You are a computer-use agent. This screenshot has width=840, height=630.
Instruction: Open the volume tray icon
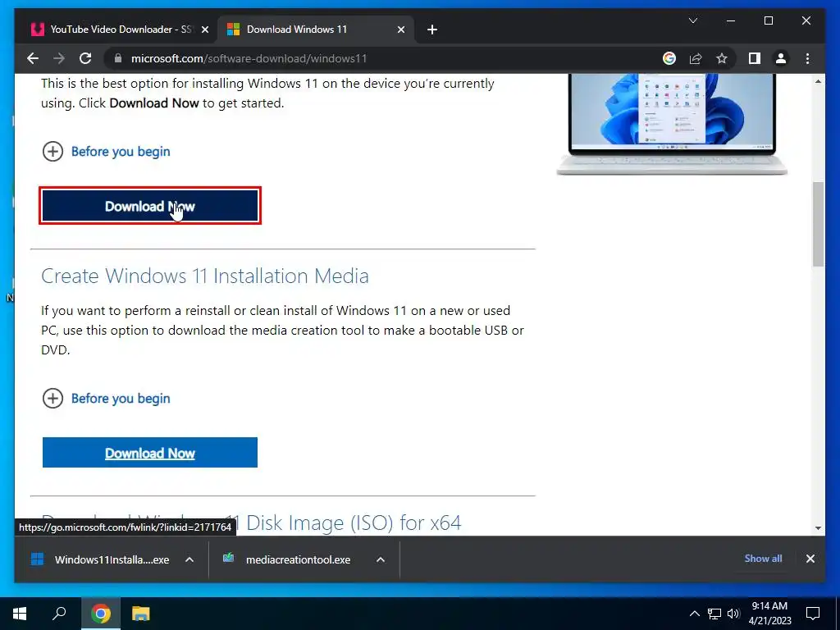tap(733, 614)
